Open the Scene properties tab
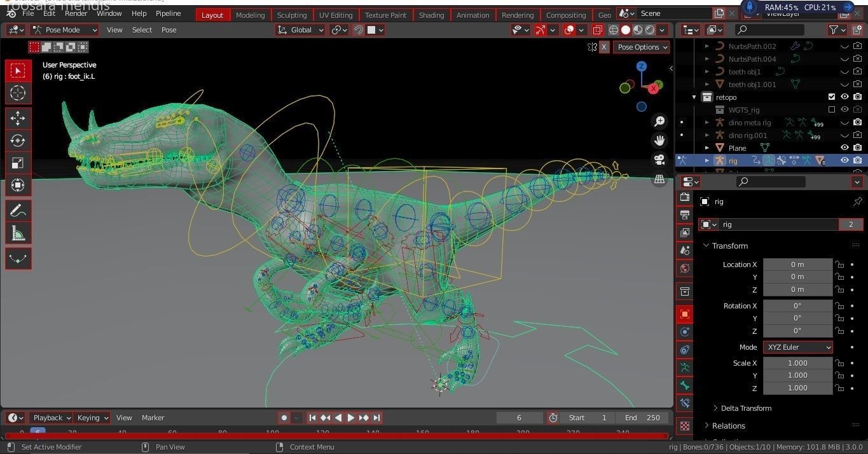 coord(685,251)
